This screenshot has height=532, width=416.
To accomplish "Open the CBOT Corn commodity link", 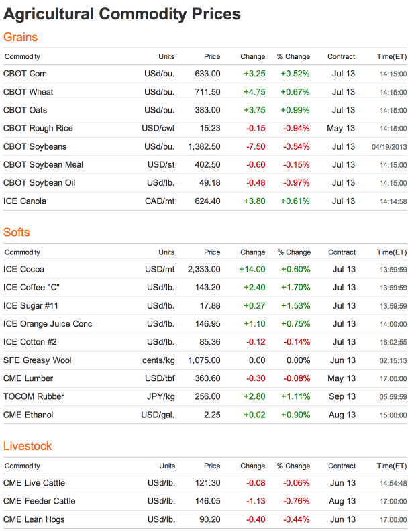I will pyautogui.click(x=25, y=74).
